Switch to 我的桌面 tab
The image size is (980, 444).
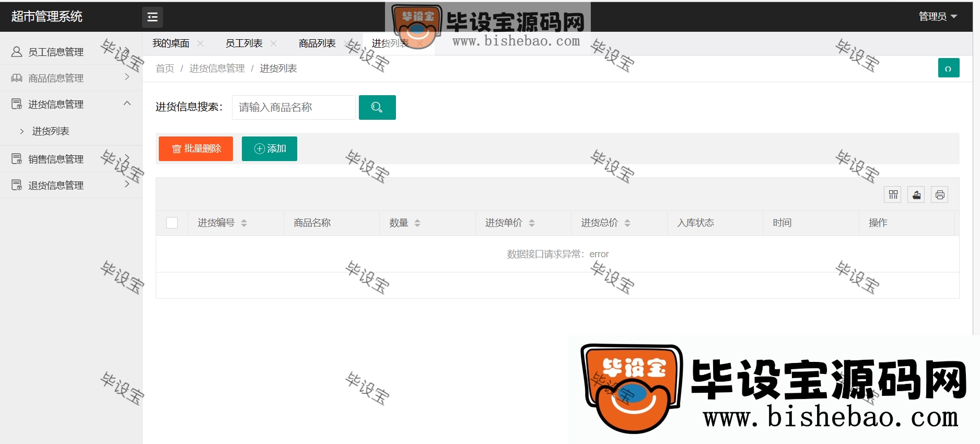(171, 43)
